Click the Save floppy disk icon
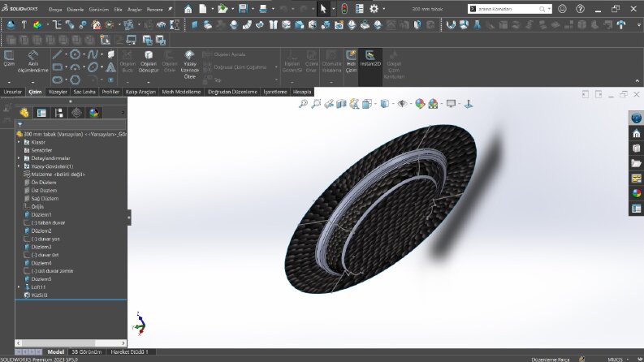The width and height of the screenshot is (644, 362). click(x=243, y=9)
